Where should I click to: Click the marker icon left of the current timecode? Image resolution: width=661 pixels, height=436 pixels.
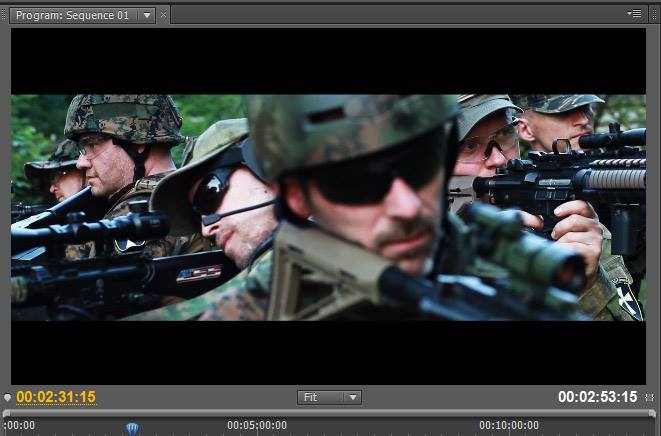point(8,397)
